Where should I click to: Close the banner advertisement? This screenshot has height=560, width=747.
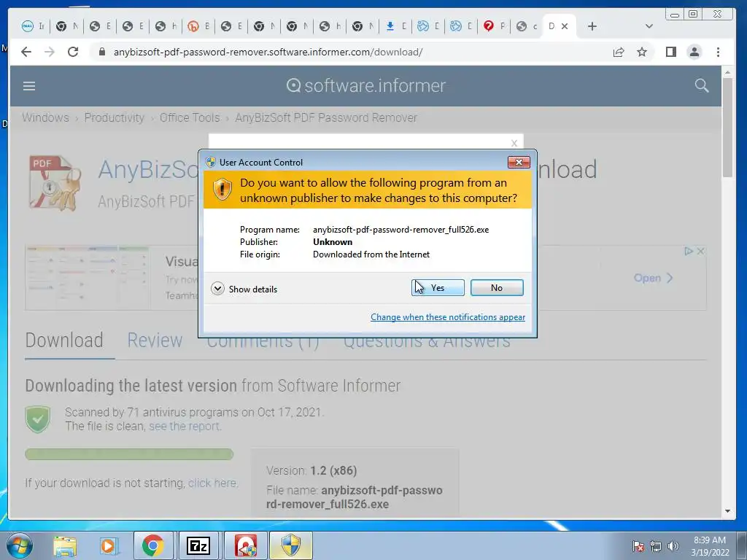tap(700, 251)
